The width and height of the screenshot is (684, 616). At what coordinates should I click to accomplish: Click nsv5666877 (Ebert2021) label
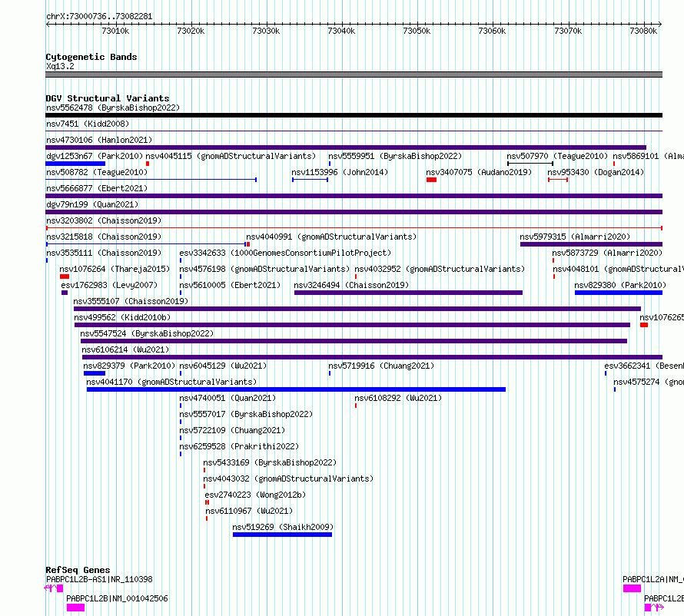tap(97, 188)
